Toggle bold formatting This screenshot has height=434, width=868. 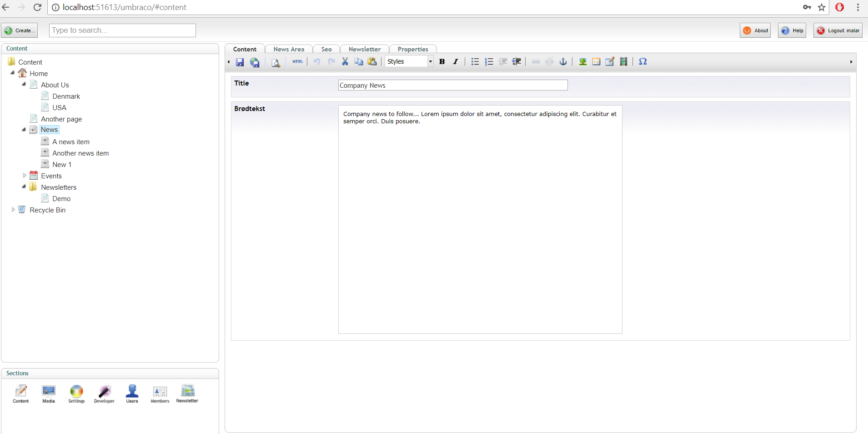tap(442, 62)
